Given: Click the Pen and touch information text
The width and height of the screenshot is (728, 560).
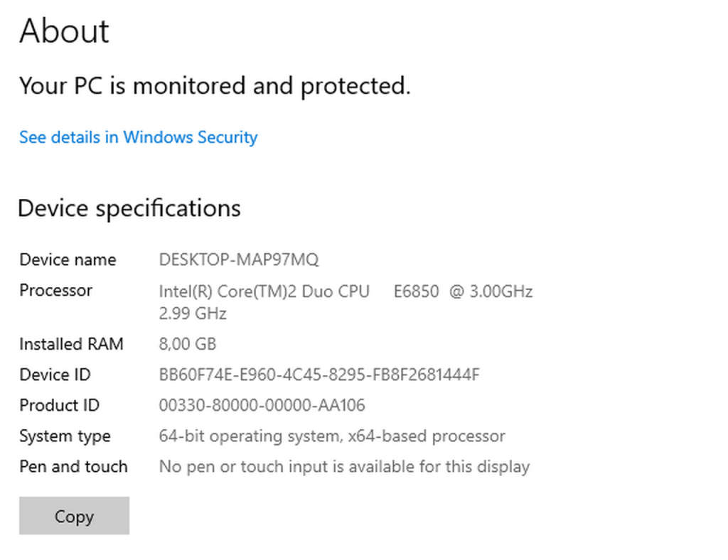Looking at the screenshot, I should click(344, 466).
